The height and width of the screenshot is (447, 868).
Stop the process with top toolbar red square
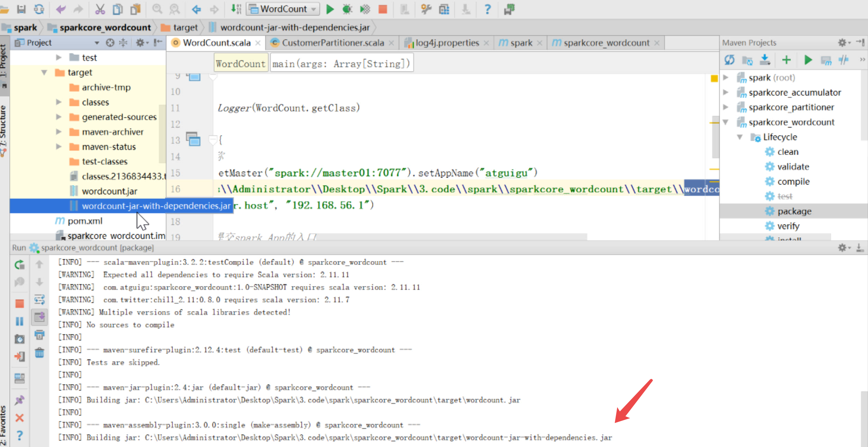tap(383, 9)
